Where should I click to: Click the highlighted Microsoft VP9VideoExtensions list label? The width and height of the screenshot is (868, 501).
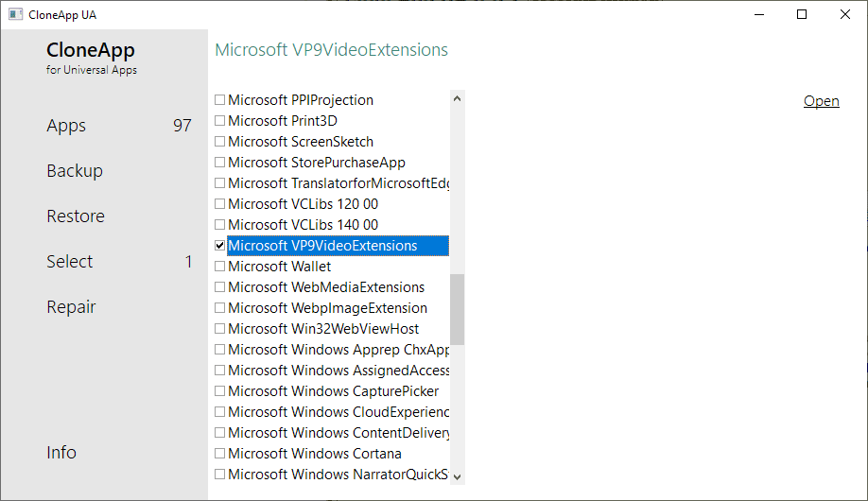338,246
